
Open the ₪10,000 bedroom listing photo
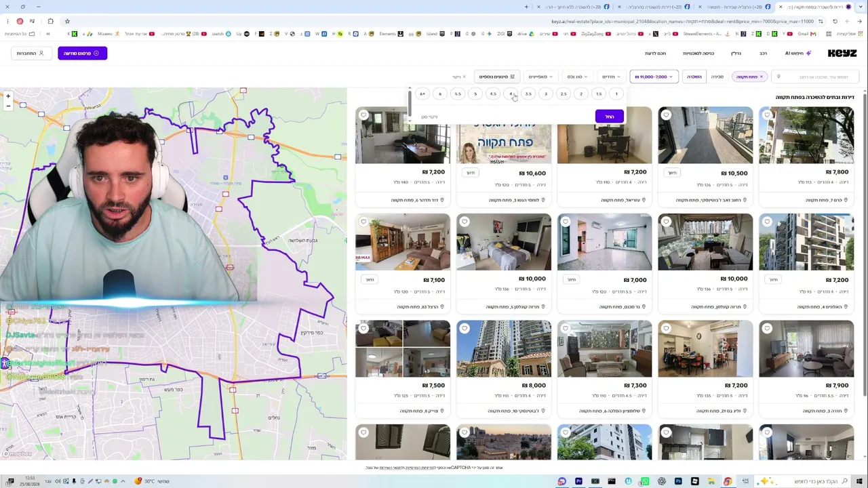[x=504, y=242]
